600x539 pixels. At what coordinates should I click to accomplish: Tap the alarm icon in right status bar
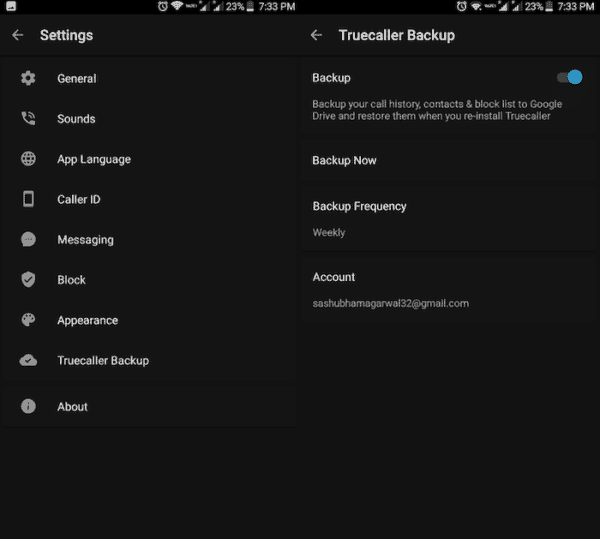[461, 6]
